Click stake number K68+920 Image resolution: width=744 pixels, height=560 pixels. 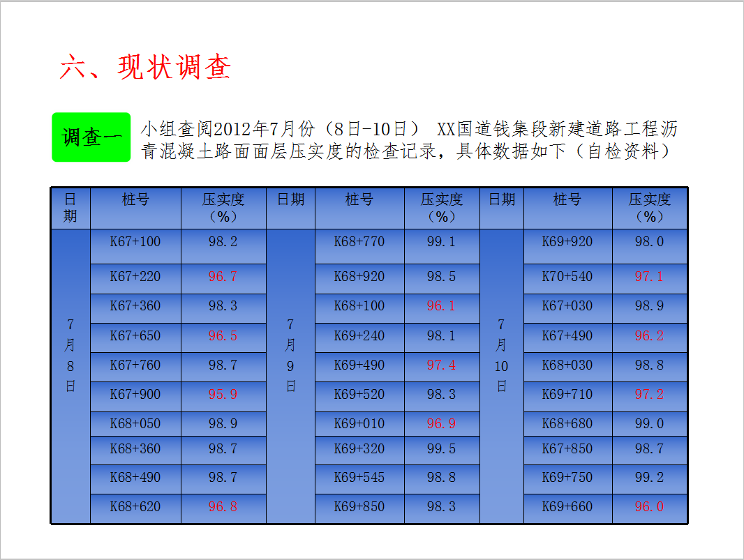coord(359,276)
